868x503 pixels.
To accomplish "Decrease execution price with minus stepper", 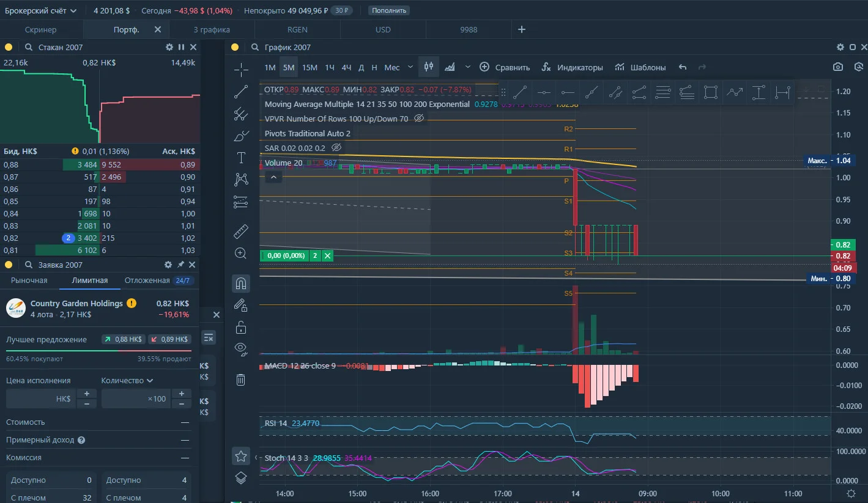I will 87,404.
